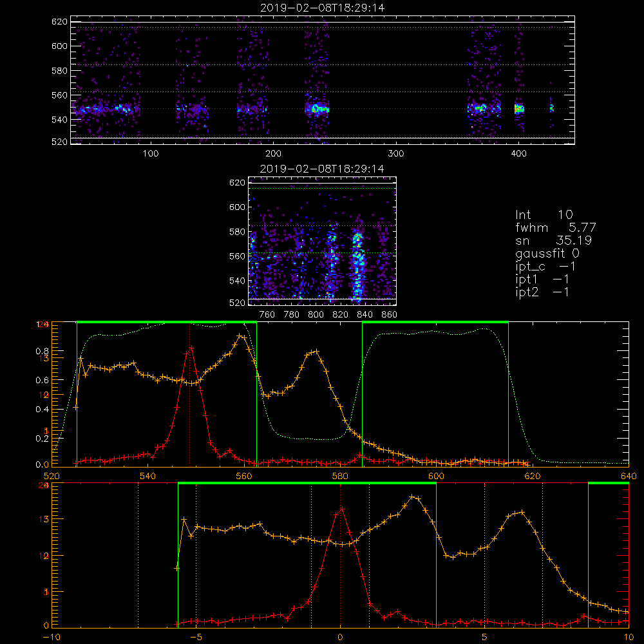The height and width of the screenshot is (644, 644).
Task: Click x-axis label "400" under top spectrogram
Action: (x=518, y=154)
